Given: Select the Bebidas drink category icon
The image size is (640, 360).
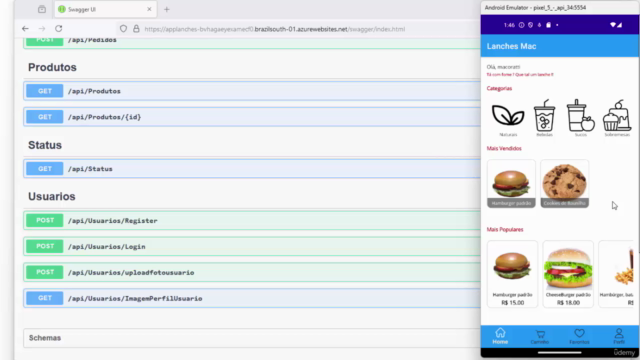Looking at the screenshot, I should (x=544, y=115).
